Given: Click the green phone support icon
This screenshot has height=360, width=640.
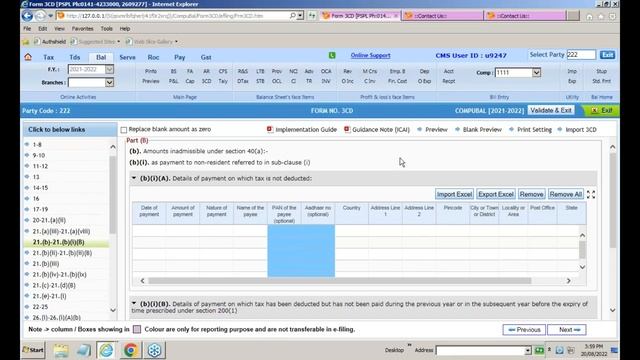Looking at the screenshot, I should tap(332, 55).
